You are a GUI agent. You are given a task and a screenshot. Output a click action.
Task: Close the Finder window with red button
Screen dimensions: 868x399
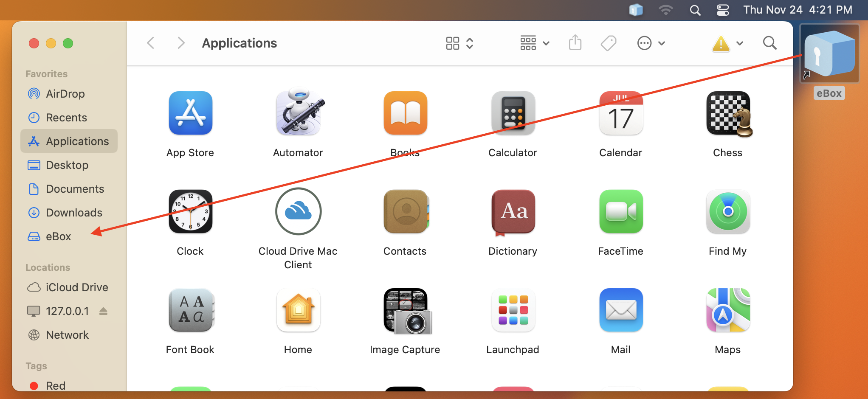click(34, 43)
